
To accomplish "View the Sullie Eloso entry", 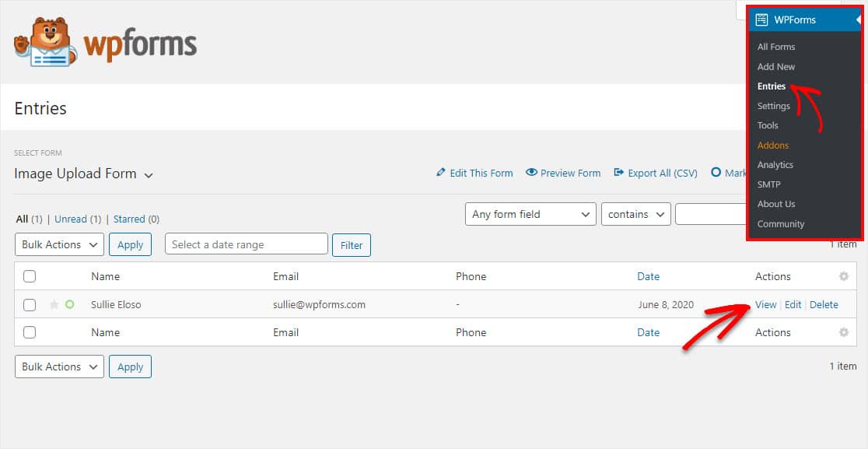I will pos(765,304).
